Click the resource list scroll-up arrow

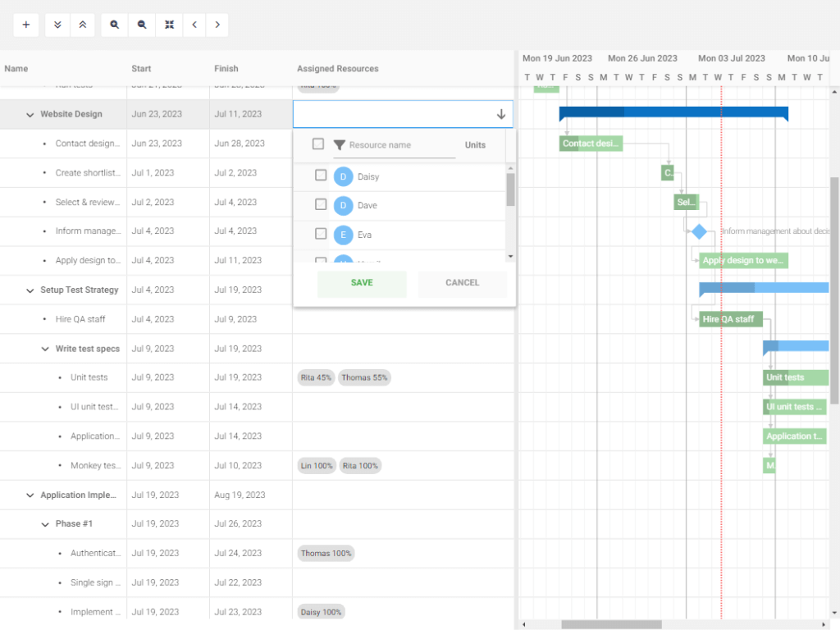(510, 168)
